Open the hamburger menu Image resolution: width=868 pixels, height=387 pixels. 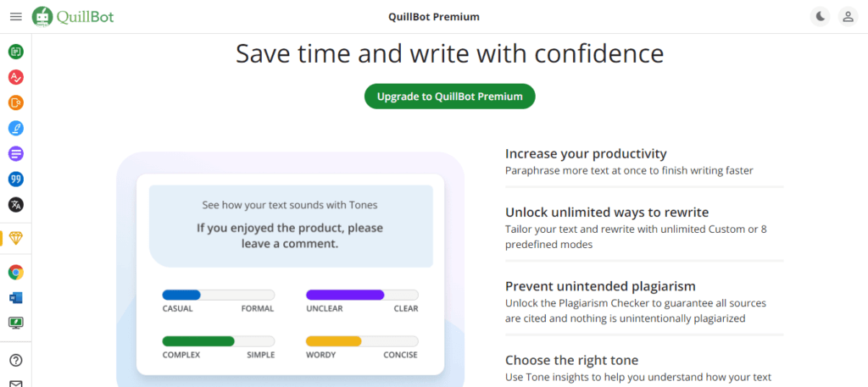coord(15,17)
